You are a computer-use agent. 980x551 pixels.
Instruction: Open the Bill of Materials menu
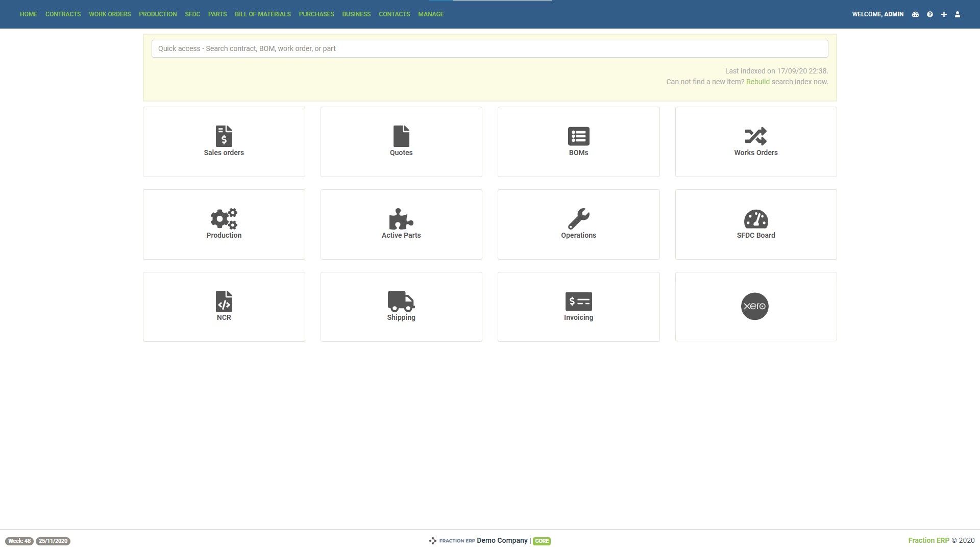(262, 14)
